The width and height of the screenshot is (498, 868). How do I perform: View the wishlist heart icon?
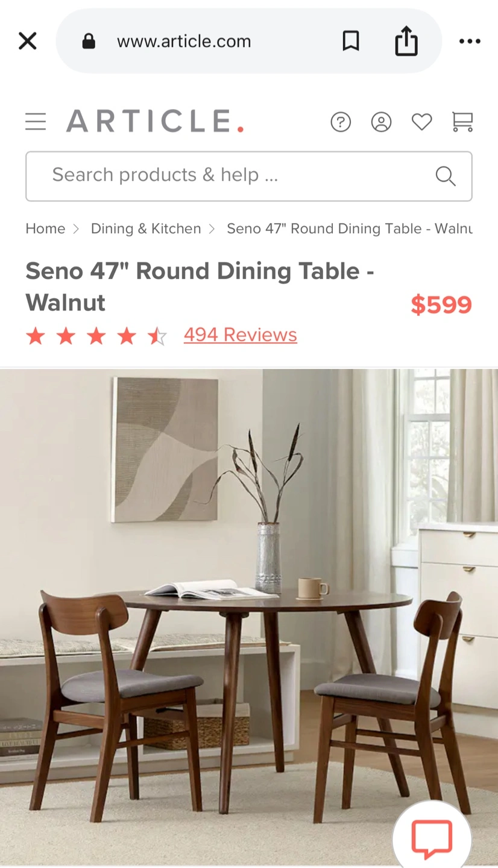tap(422, 122)
